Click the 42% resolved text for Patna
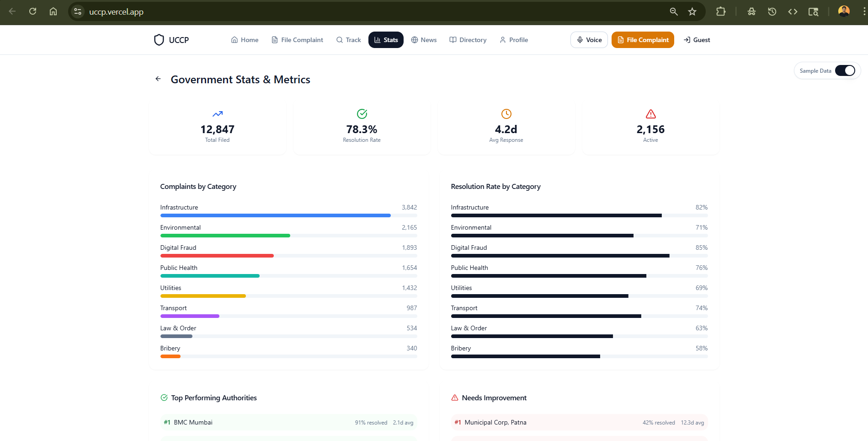The height and width of the screenshot is (441, 868). (659, 423)
